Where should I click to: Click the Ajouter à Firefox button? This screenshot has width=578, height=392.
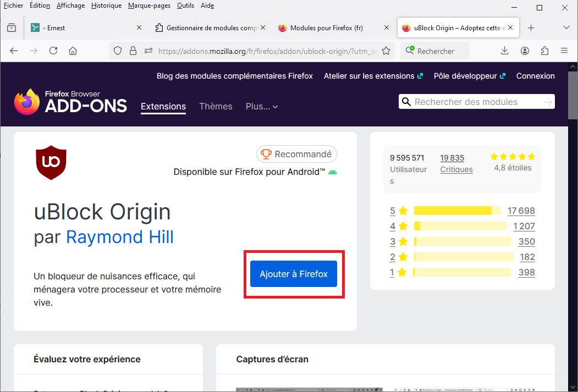(294, 274)
